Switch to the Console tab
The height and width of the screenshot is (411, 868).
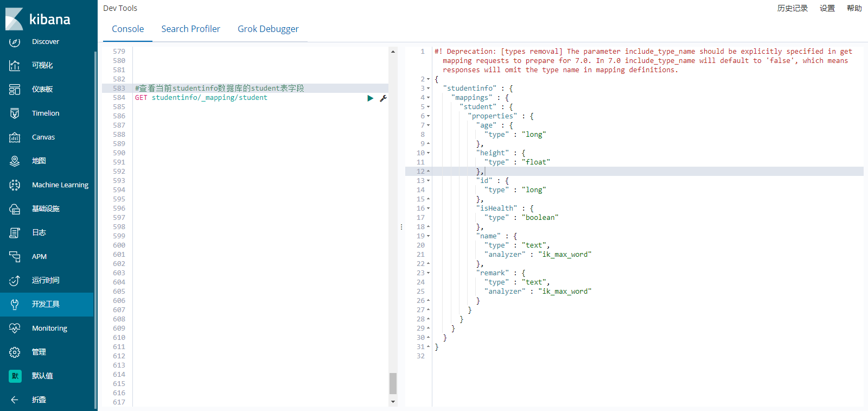128,29
